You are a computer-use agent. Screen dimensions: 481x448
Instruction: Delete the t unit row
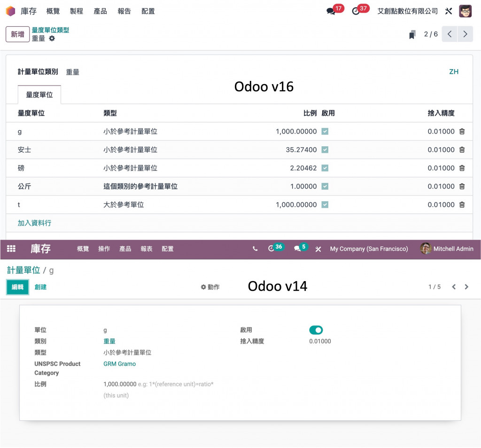(462, 204)
